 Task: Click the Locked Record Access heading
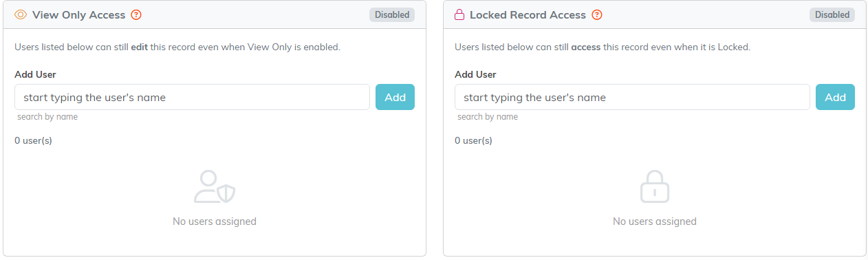[x=528, y=14]
